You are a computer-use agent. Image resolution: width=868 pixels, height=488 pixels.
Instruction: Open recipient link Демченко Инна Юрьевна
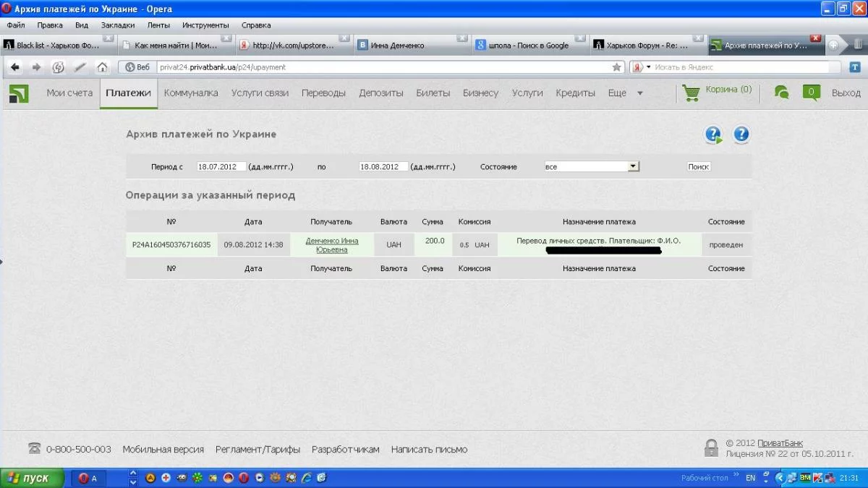pos(332,245)
